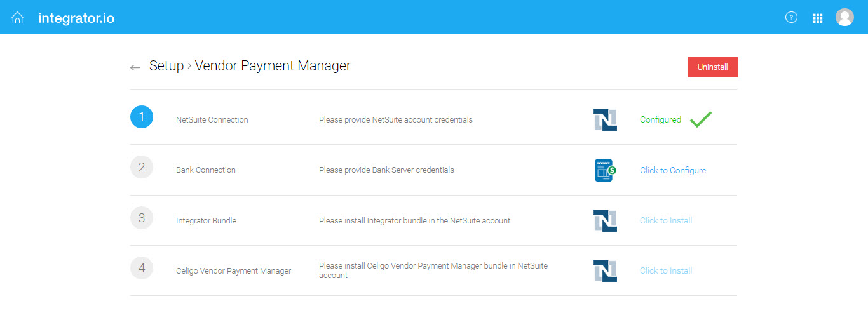Click the NetSuite logo for Integrator Bundle
Viewport: 868px width, 320px height.
(605, 220)
